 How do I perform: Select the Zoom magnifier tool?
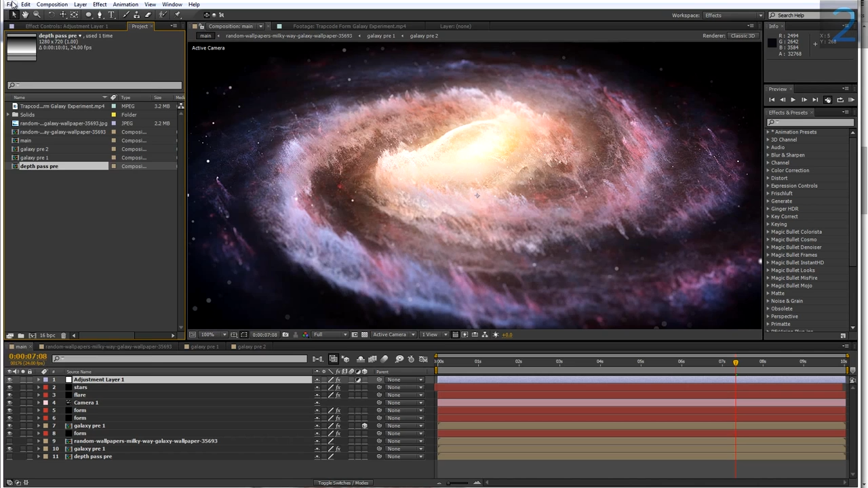[x=37, y=15]
